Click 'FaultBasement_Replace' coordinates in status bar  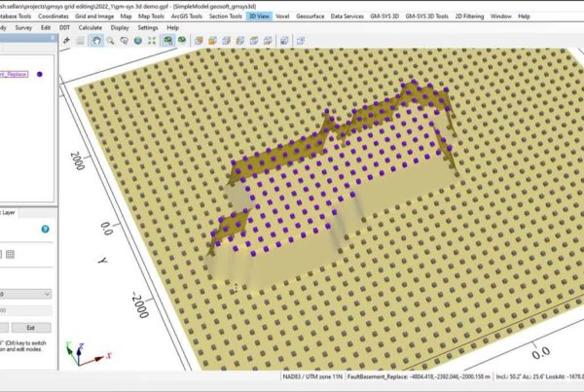point(419,376)
